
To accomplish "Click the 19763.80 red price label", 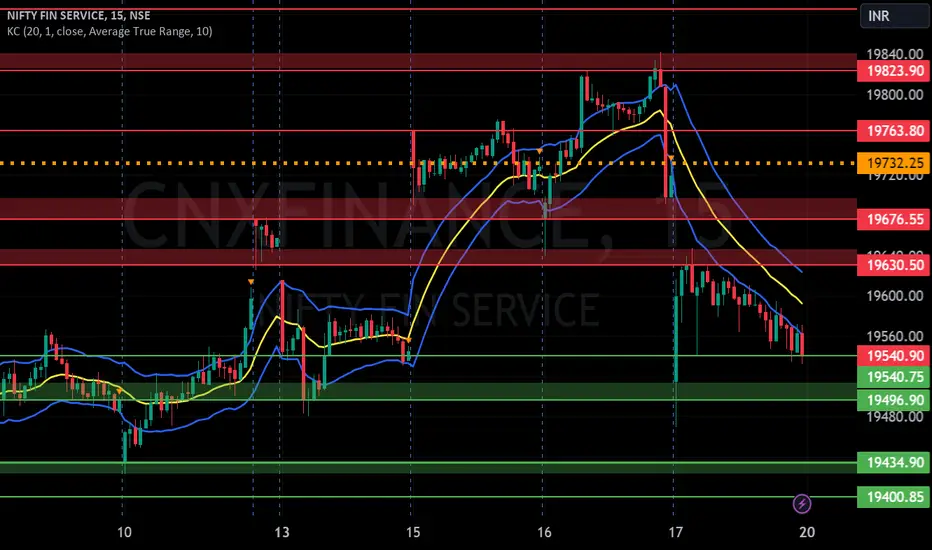I will pos(894,131).
